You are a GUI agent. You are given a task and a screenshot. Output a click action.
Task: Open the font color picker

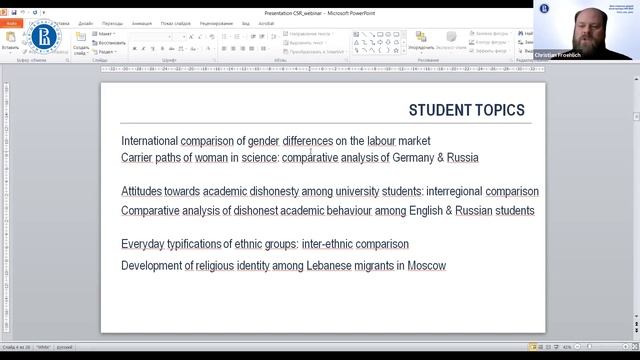click(x=209, y=49)
